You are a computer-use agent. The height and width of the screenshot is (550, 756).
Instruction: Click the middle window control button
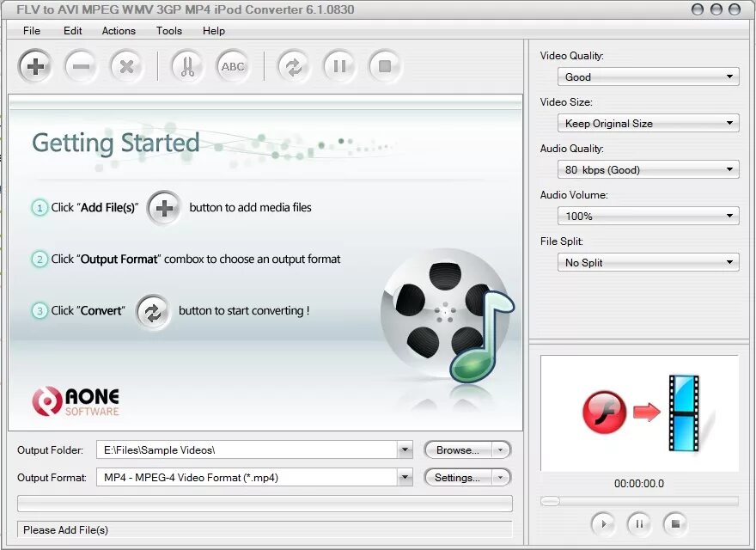coord(716,9)
